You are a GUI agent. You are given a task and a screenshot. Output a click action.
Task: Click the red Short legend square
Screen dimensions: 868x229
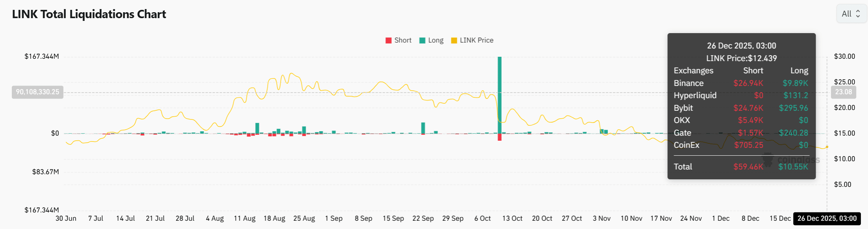tap(388, 40)
